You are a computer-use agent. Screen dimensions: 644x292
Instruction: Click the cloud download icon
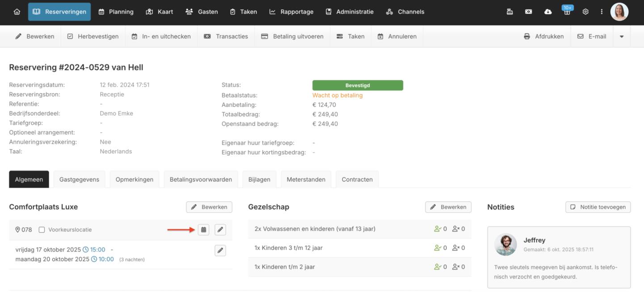click(548, 12)
